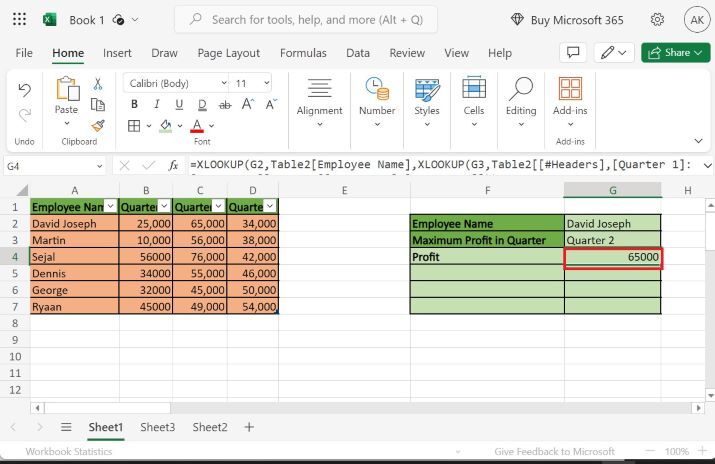Open Sheet2 tab
The width and height of the screenshot is (715, 464).
point(210,427)
